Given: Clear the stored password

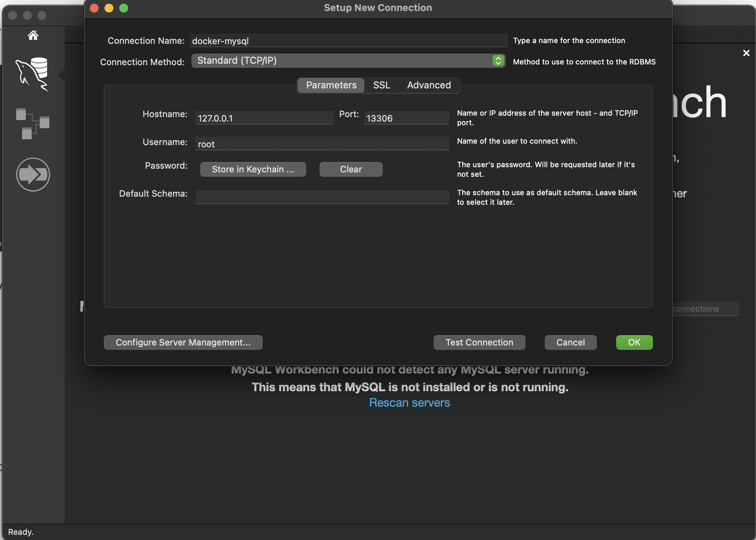Looking at the screenshot, I should click(x=351, y=169).
